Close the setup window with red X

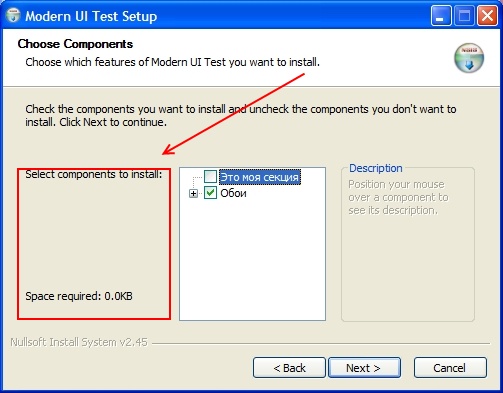click(x=487, y=16)
